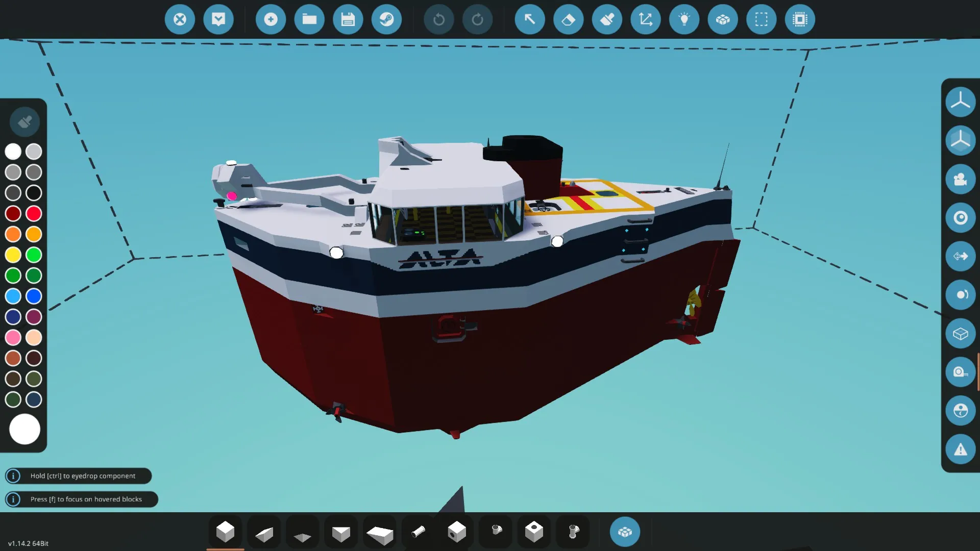Image resolution: width=980 pixels, height=551 pixels.
Task: Click the undo arrow button
Action: (x=438, y=19)
